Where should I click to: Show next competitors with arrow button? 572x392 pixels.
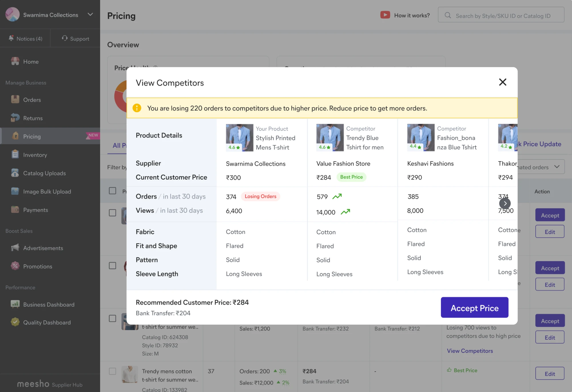pyautogui.click(x=505, y=203)
